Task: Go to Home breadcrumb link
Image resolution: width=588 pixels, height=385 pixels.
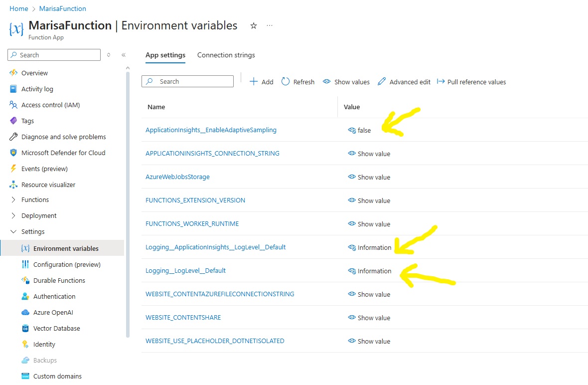Action: [18, 8]
